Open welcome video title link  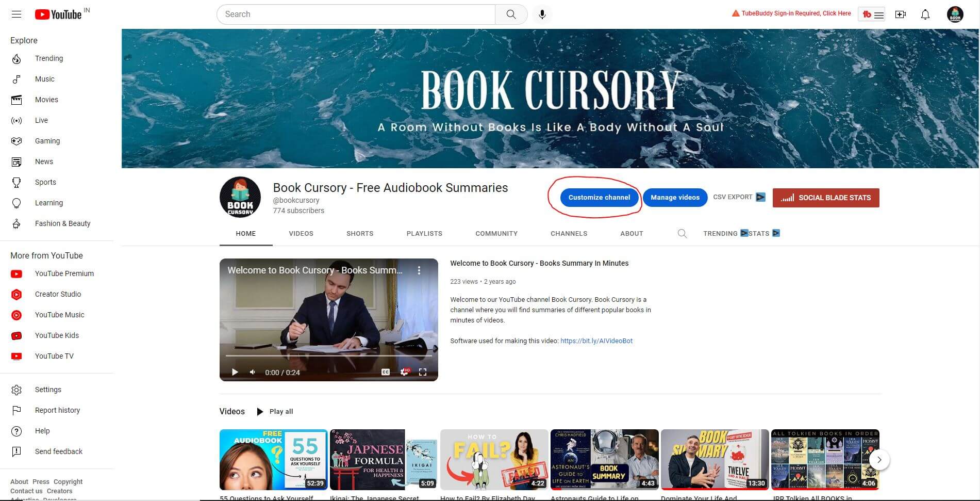[539, 263]
